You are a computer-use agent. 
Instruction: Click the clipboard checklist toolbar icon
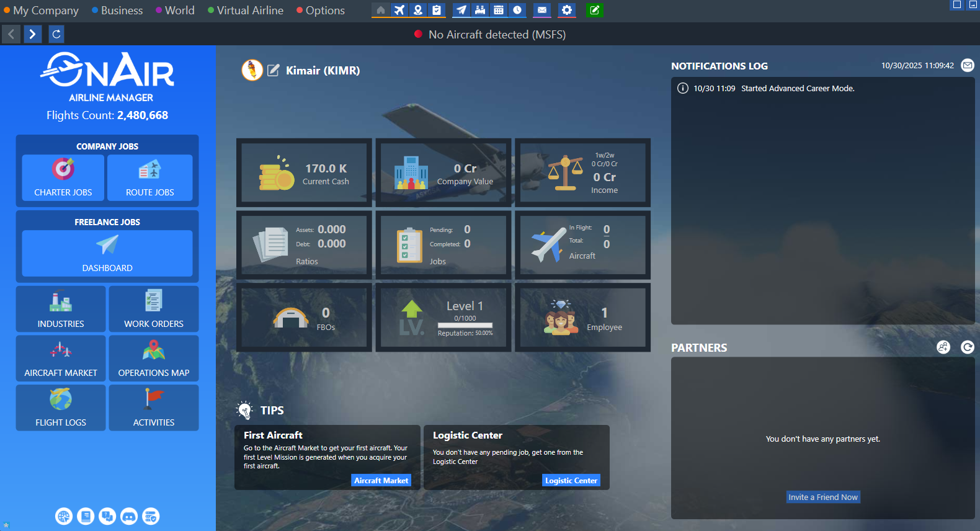pyautogui.click(x=437, y=10)
